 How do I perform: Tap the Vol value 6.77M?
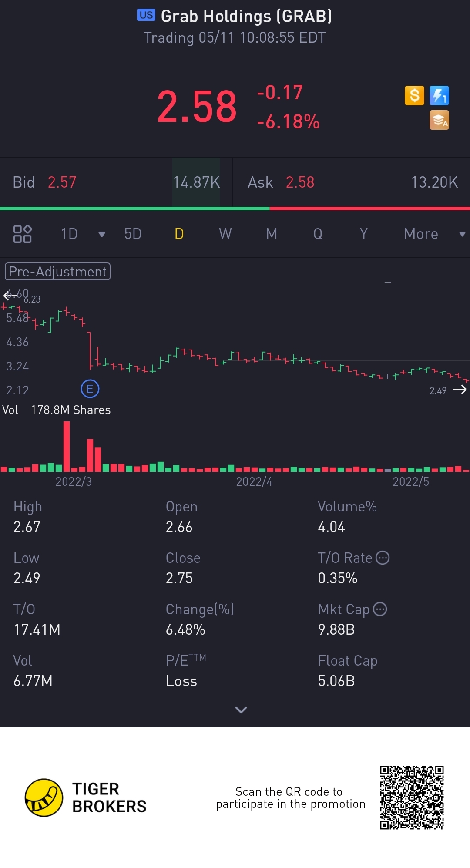(x=33, y=681)
